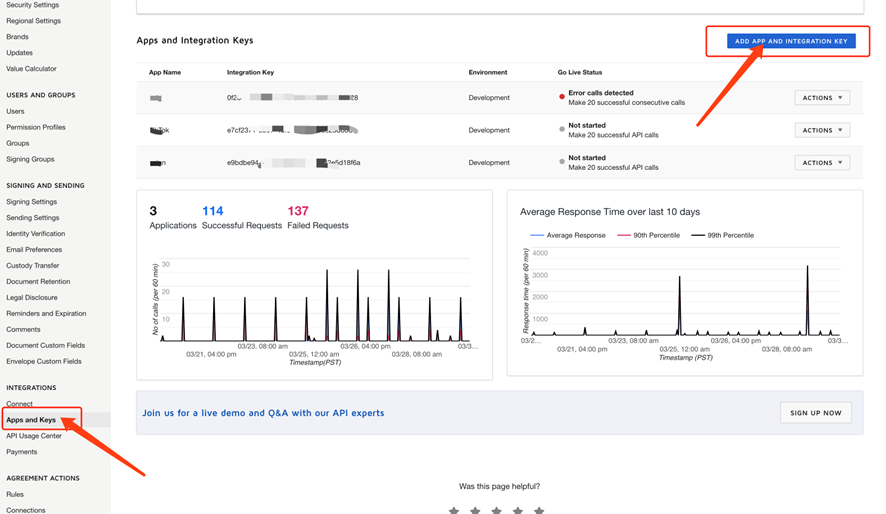Open Signing Settings in the sidebar
The image size is (886, 514).
coord(32,202)
